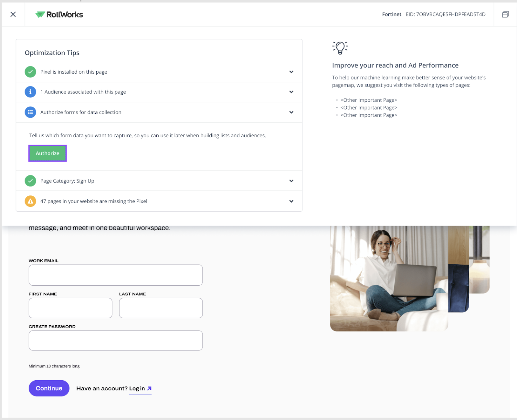The height and width of the screenshot is (420, 517).
Task: Focus the Create Password input field
Action: point(116,340)
